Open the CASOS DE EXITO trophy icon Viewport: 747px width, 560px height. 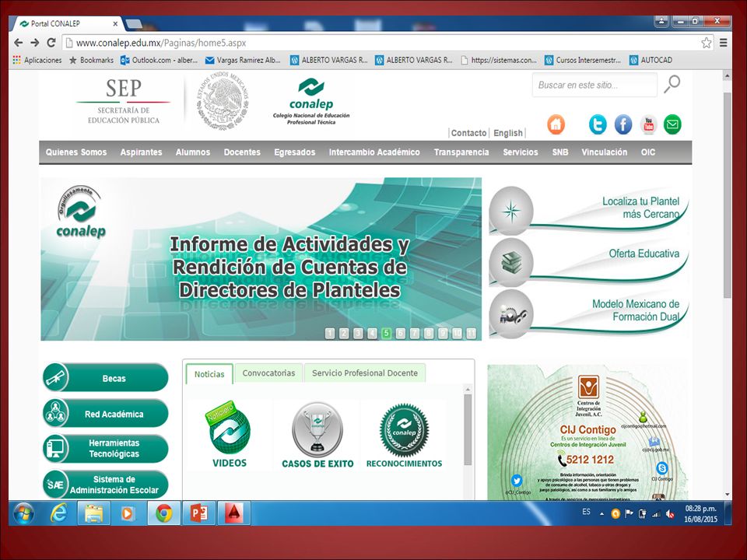coord(317,436)
